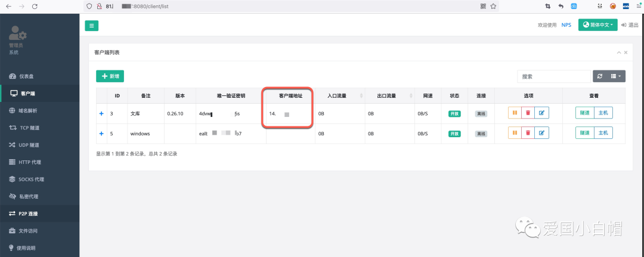The width and height of the screenshot is (644, 257).
Task: Delete the client named 文库
Action: coord(528,113)
